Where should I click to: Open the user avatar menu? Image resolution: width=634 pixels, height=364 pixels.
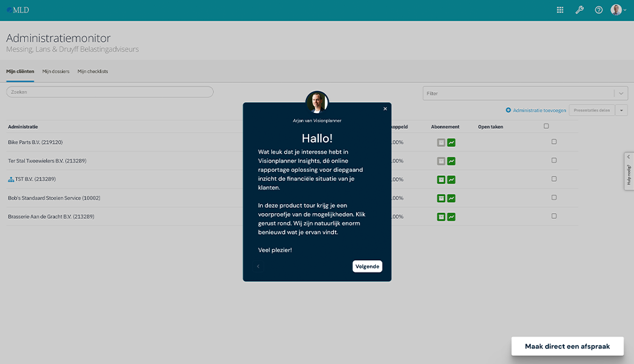point(618,10)
